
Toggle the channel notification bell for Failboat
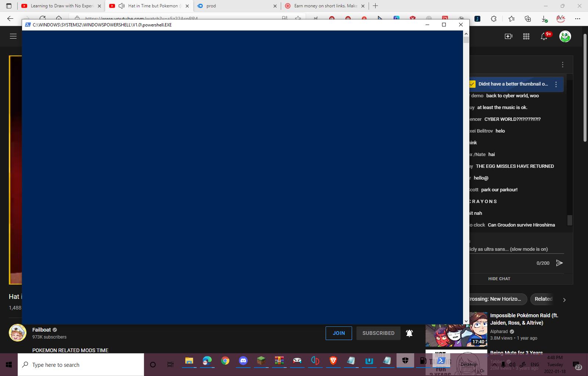coord(409,333)
